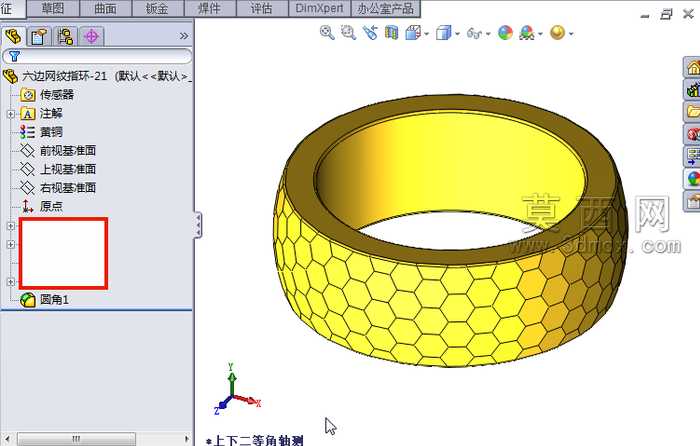Select the 黄铜 material item
This screenshot has width=700, height=446.
[51, 132]
